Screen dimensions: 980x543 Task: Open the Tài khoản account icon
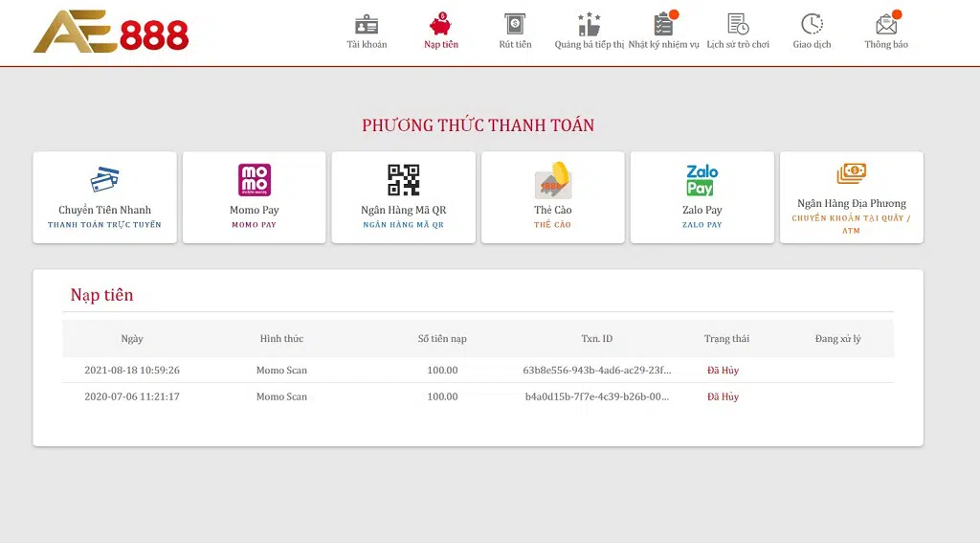367,24
